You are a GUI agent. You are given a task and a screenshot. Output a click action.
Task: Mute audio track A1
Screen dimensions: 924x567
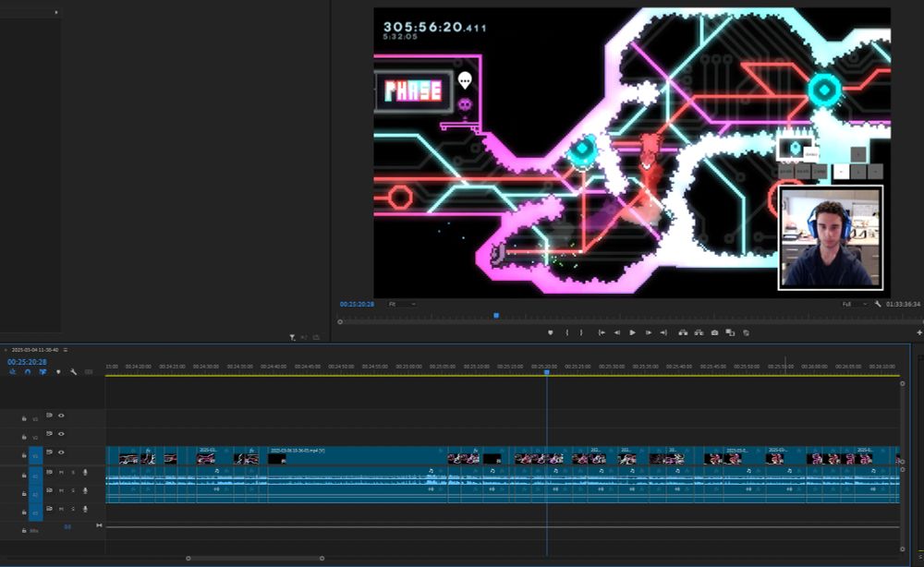(62, 472)
